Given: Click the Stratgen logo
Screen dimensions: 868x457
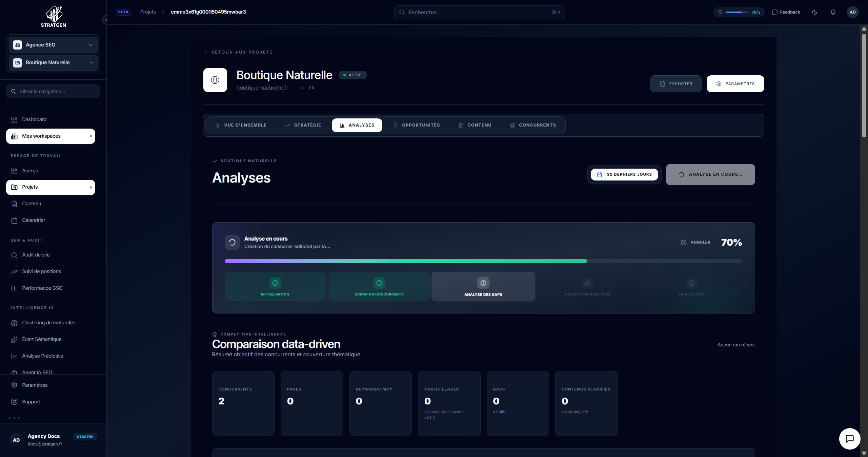Looking at the screenshot, I should (x=54, y=16).
